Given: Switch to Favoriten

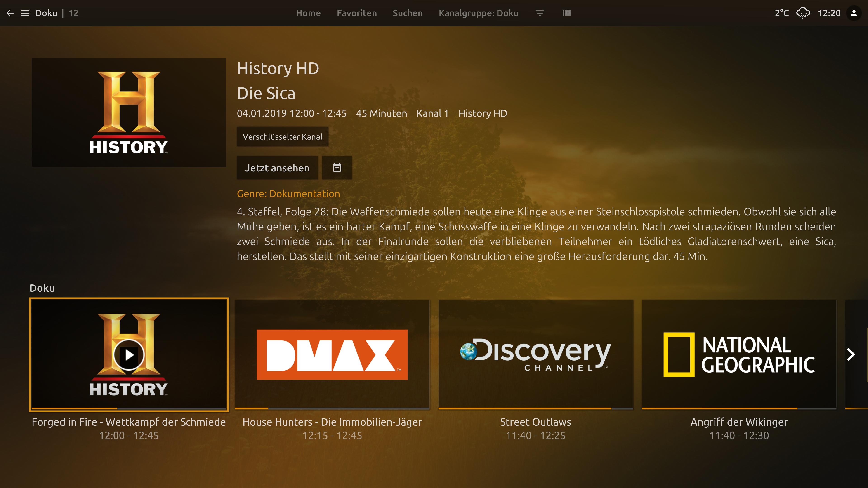Looking at the screenshot, I should [x=357, y=13].
